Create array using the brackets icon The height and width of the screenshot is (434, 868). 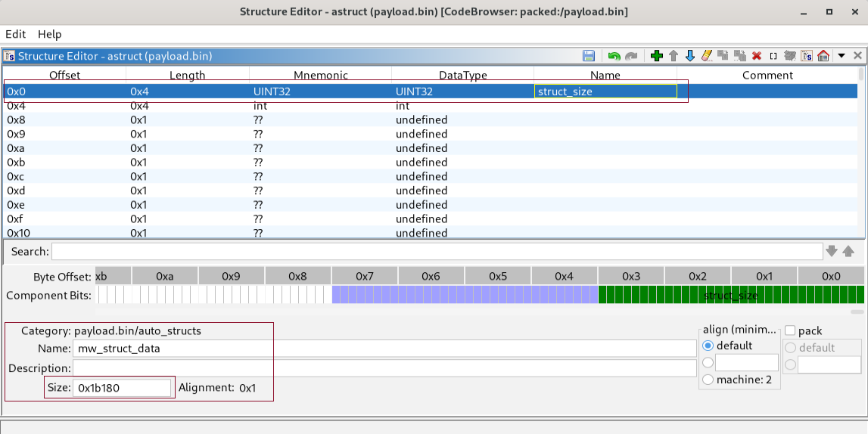click(x=773, y=56)
